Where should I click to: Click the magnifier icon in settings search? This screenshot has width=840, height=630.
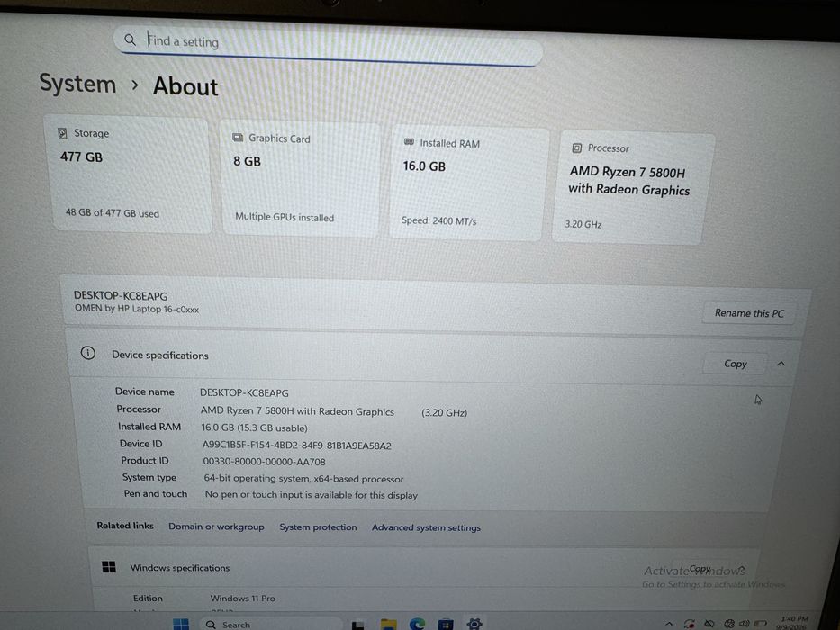130,40
